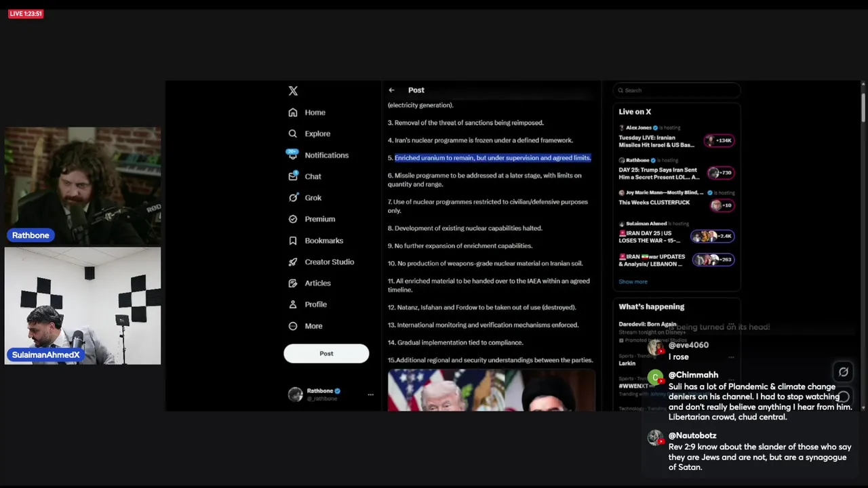Image resolution: width=868 pixels, height=488 pixels.
Task: Click the slashed-circle overlay icon at right
Action: [x=844, y=371]
